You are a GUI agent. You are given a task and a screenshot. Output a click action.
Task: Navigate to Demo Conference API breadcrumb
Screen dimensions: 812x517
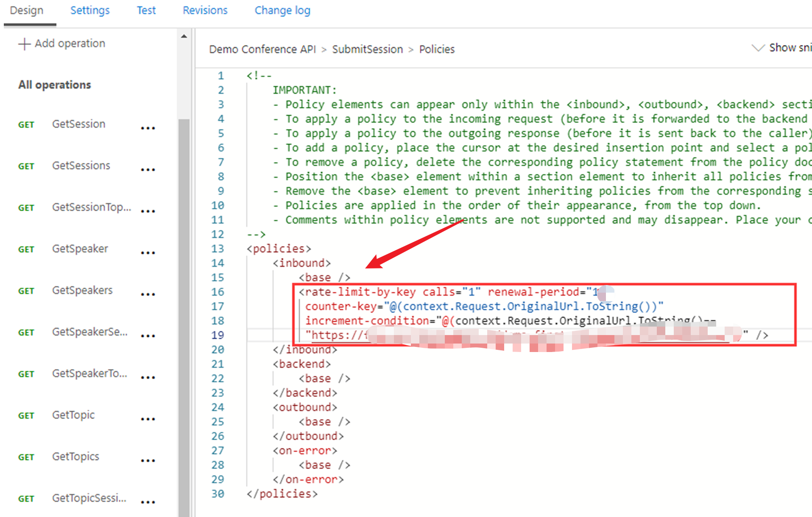pos(262,50)
